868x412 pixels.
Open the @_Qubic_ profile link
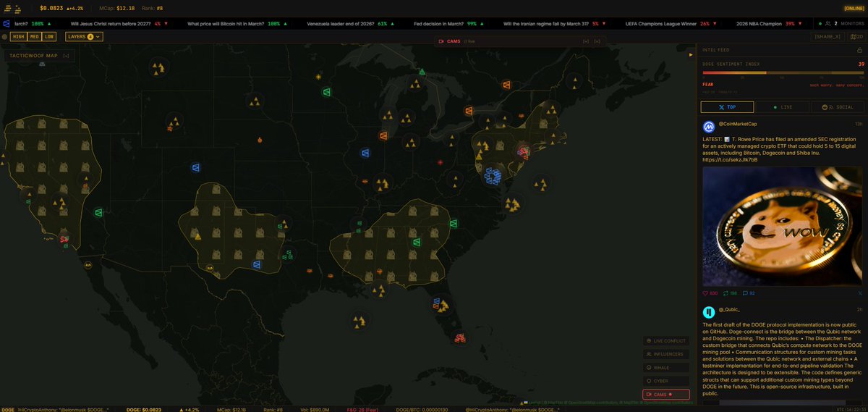pyautogui.click(x=729, y=309)
